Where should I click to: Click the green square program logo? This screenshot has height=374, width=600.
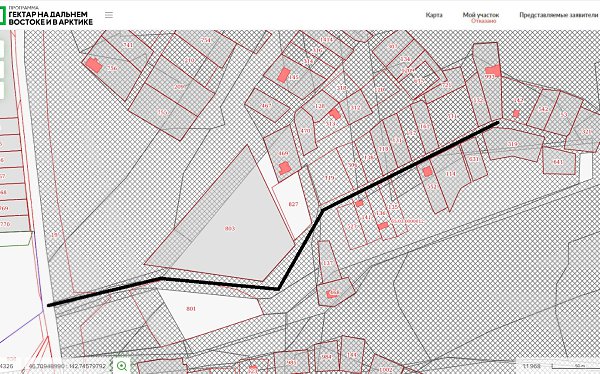tap(3, 16)
